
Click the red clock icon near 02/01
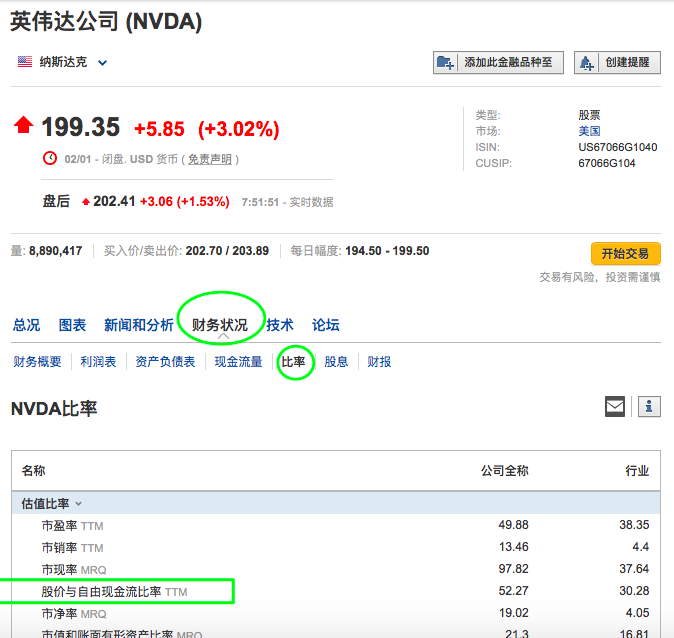tap(50, 159)
